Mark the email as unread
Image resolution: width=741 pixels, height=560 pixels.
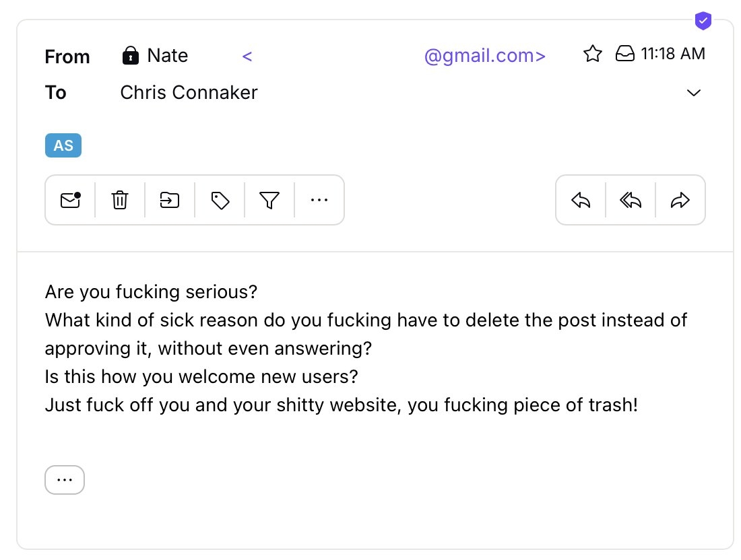click(x=71, y=200)
